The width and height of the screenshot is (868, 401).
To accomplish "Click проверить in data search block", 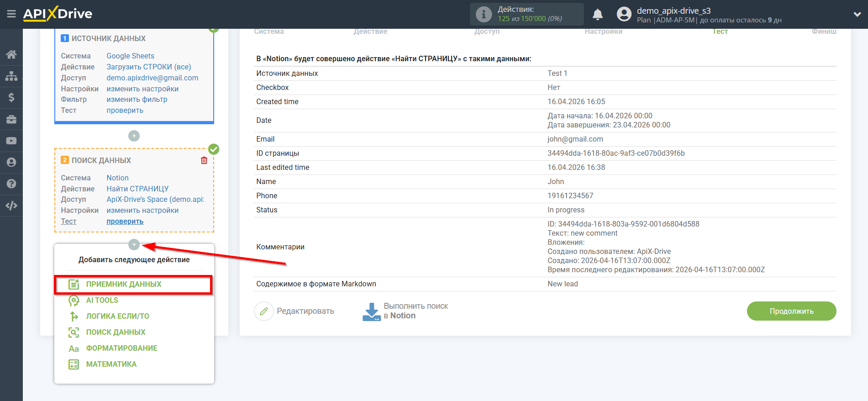I will coord(125,221).
